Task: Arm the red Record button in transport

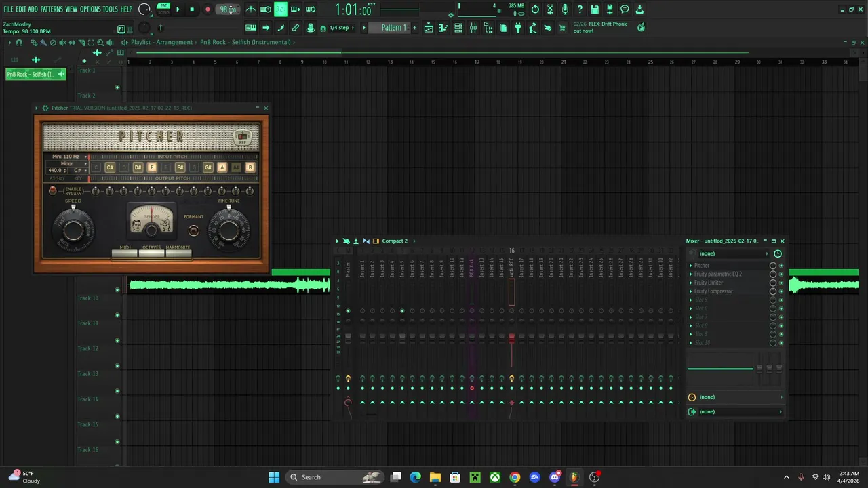Action: pyautogui.click(x=208, y=9)
